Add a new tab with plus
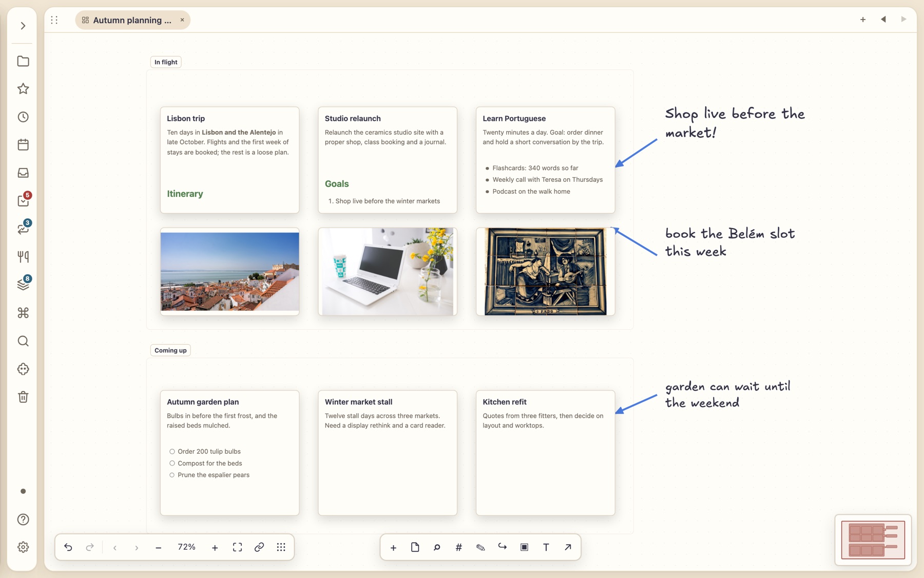The width and height of the screenshot is (924, 578). (x=863, y=20)
